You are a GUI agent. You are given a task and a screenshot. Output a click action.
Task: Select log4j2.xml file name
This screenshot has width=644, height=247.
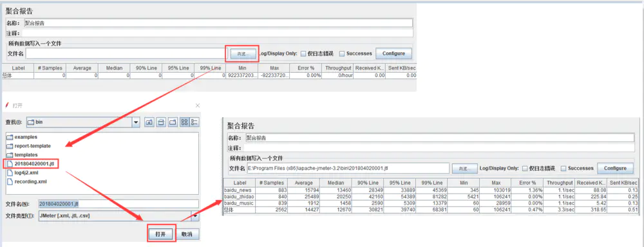coord(26,173)
